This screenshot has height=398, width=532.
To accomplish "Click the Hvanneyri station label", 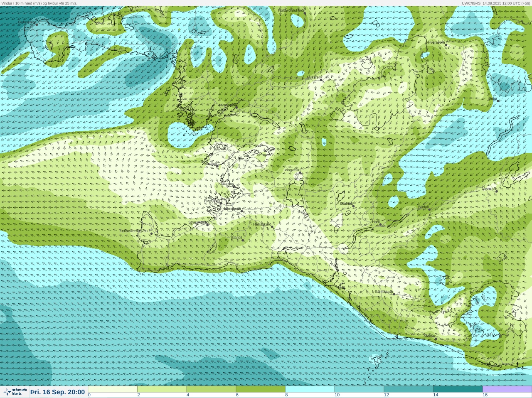I will [x=227, y=105].
